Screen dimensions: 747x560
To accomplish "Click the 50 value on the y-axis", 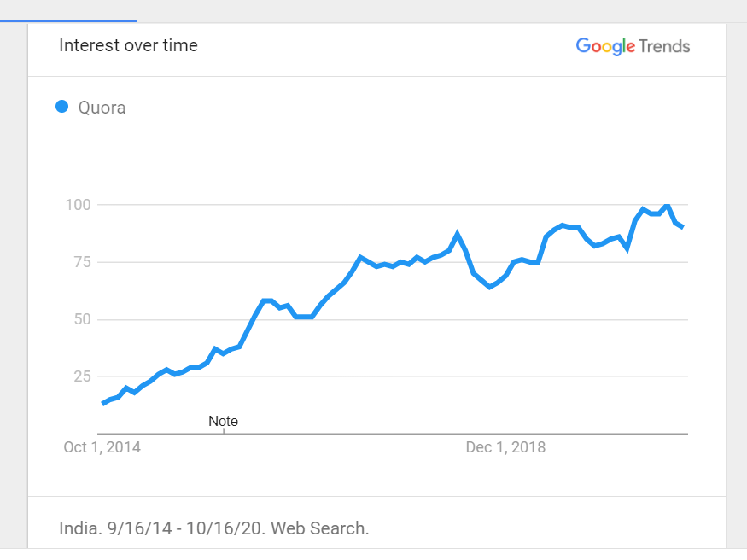I will coord(80,319).
